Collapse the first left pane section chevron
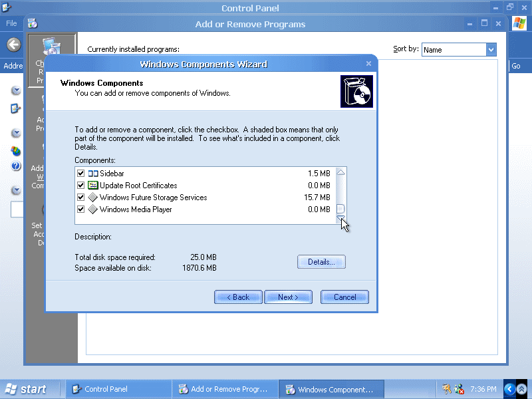 point(16,90)
